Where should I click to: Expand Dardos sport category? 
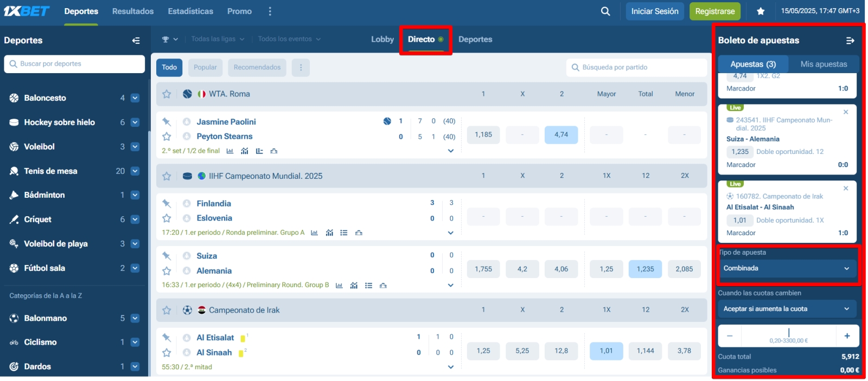(x=135, y=367)
